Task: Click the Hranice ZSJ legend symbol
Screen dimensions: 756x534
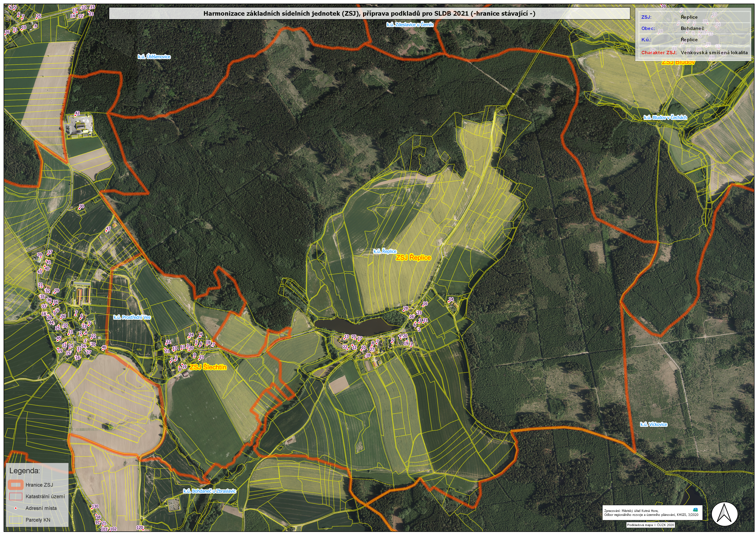Action: [16, 485]
